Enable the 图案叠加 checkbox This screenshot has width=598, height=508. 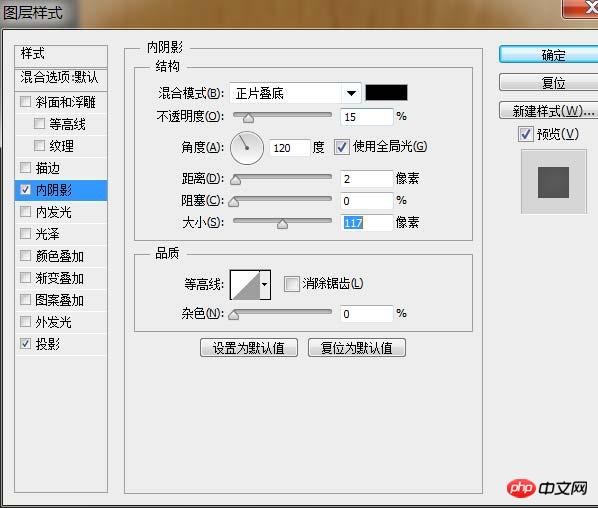pyautogui.click(x=25, y=299)
